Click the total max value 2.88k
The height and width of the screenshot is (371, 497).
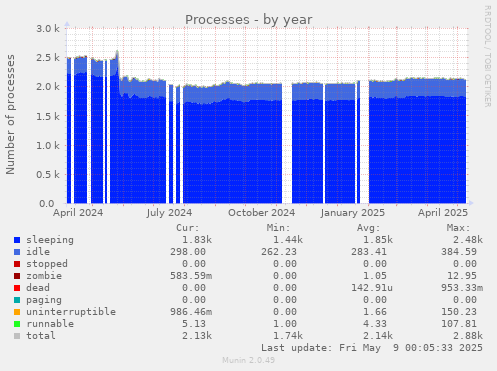[468, 336]
